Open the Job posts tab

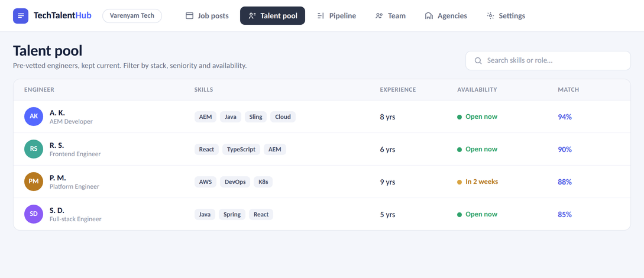[x=207, y=16]
